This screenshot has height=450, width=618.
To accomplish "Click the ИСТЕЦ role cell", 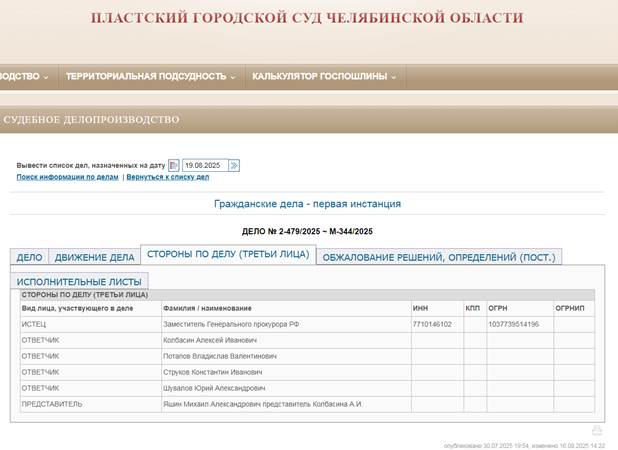I will 91,324.
